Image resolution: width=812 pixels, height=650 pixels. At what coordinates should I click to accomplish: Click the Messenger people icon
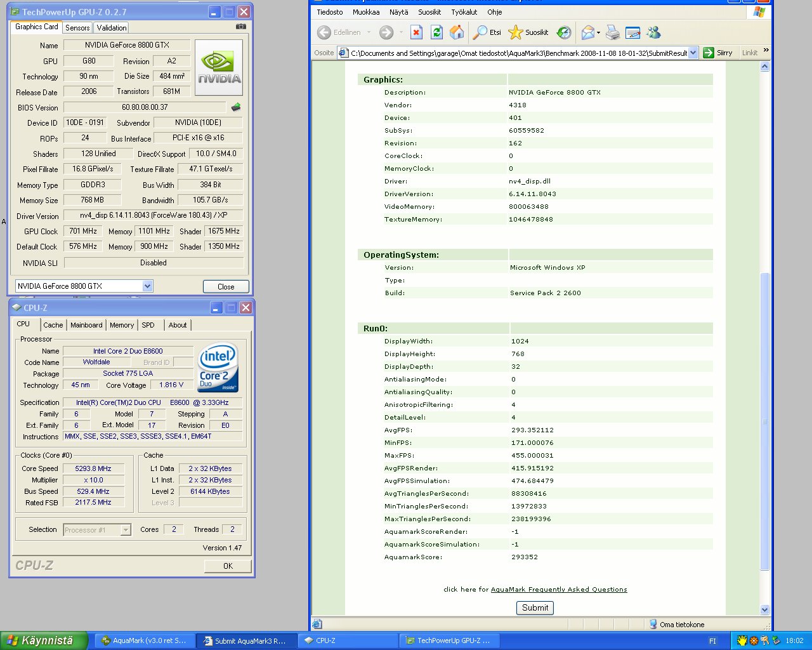[653, 32]
